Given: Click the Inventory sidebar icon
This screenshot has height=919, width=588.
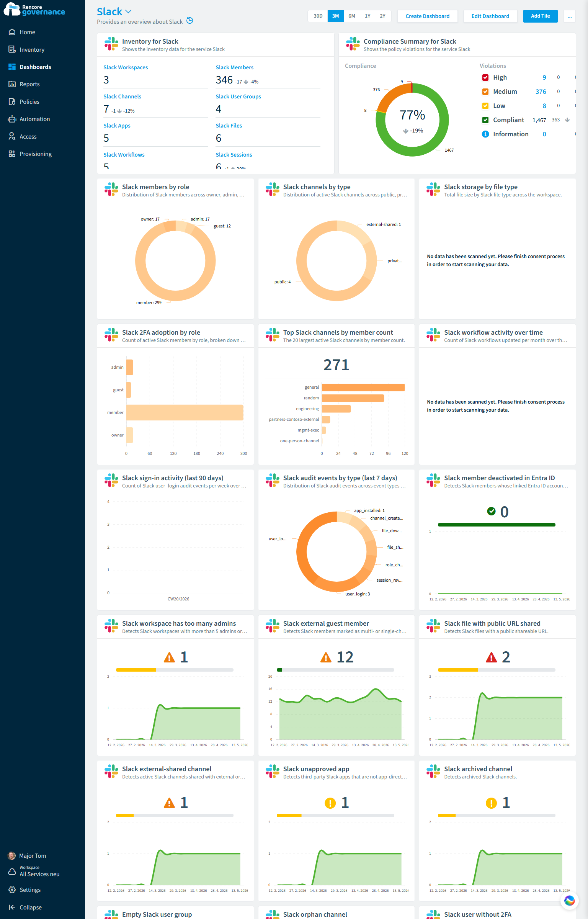Looking at the screenshot, I should click(x=12, y=49).
